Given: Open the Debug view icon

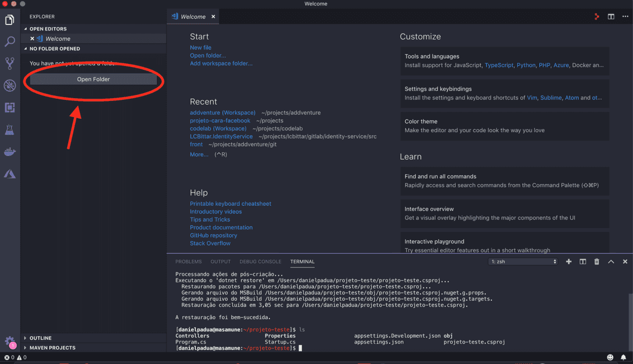Looking at the screenshot, I should point(9,85).
